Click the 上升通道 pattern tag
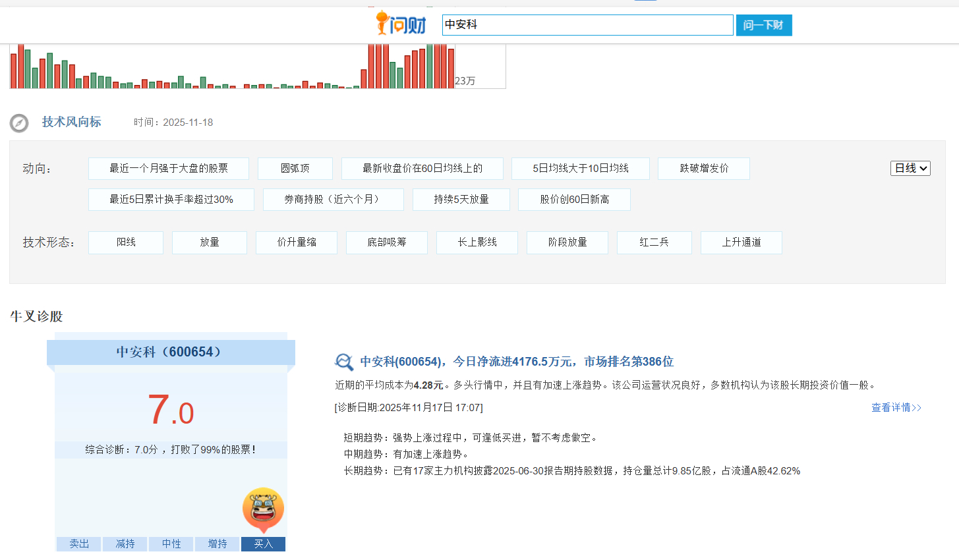Viewport: 959px width, 560px height. pyautogui.click(x=741, y=242)
